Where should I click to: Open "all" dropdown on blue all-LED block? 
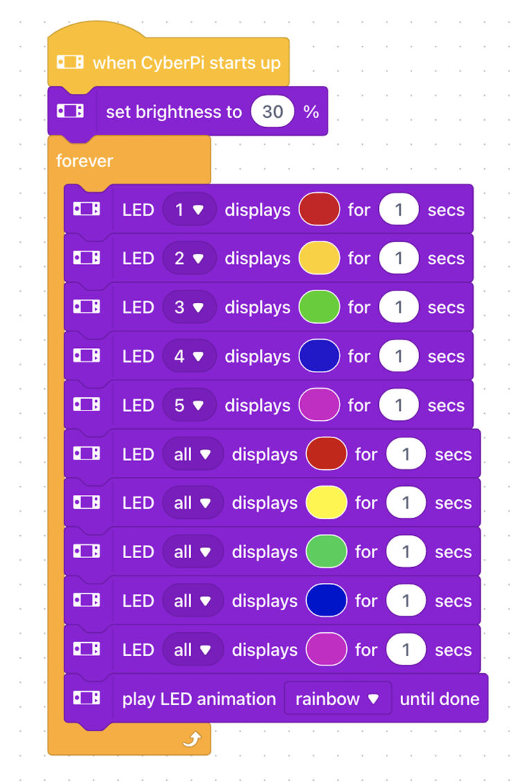pos(193,601)
